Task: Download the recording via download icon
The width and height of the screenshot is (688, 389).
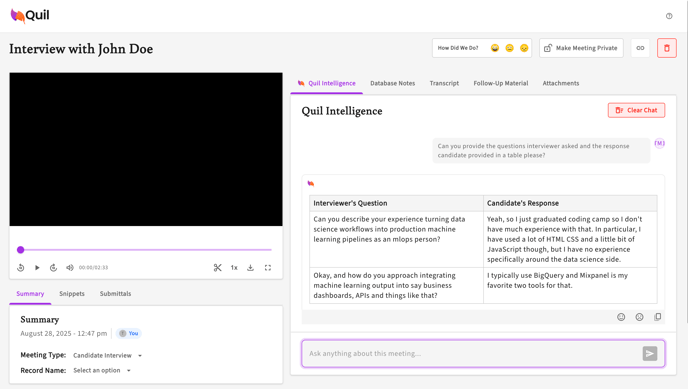Action: tap(250, 268)
